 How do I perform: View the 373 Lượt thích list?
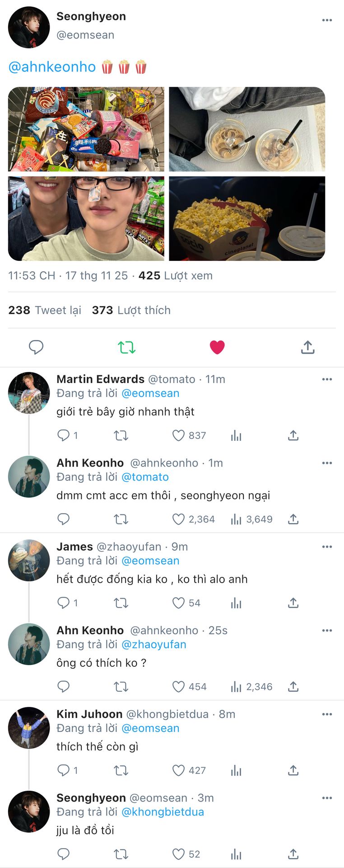pos(131,310)
